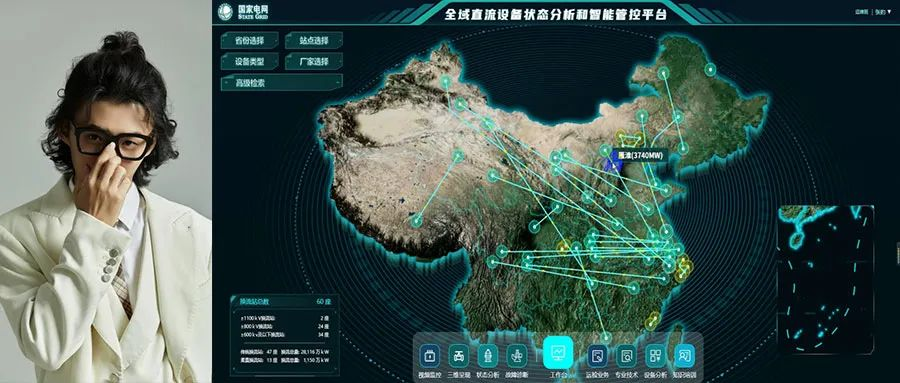Open the 厂家选择 manufacturer dropdown

[314, 61]
